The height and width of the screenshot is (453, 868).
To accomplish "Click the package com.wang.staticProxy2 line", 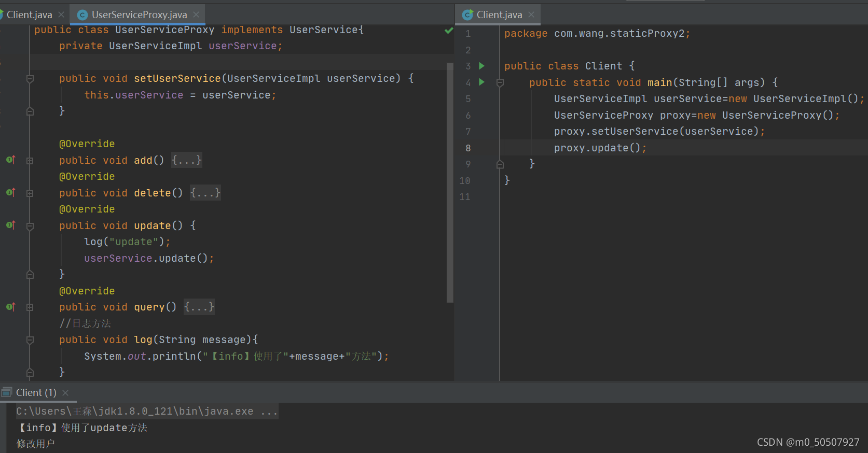I will coord(597,33).
